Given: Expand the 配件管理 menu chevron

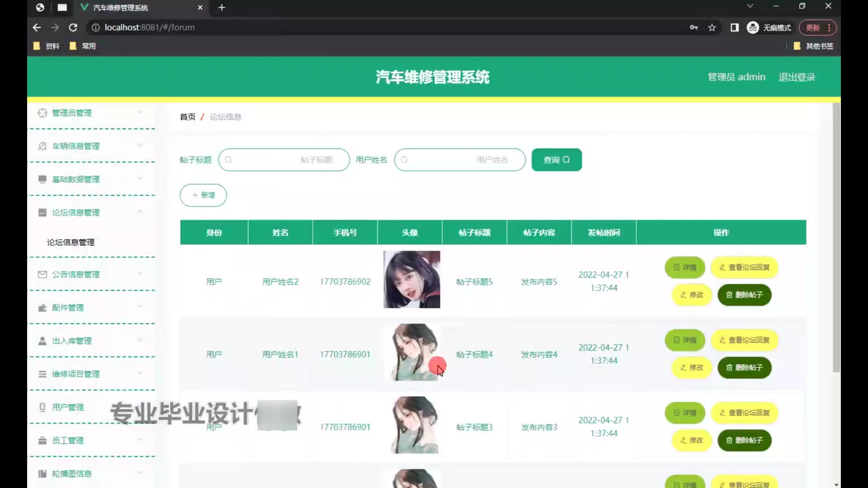Looking at the screenshot, I should (140, 307).
